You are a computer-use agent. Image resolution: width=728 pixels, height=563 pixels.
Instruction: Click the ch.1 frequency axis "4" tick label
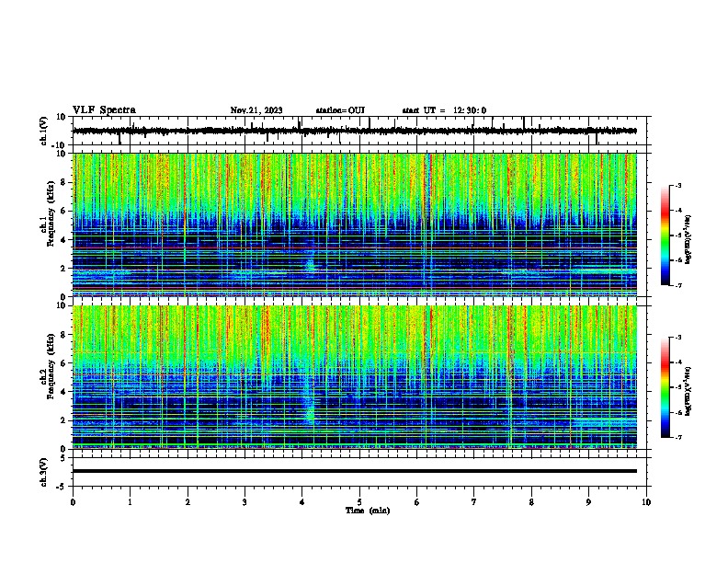[63, 240]
